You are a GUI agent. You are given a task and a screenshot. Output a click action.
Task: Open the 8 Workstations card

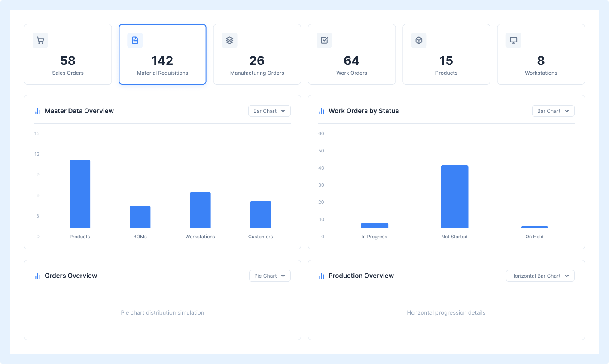click(541, 55)
